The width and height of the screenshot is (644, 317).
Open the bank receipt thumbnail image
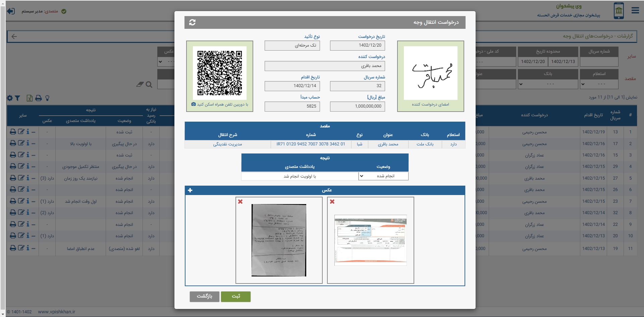[x=371, y=240]
